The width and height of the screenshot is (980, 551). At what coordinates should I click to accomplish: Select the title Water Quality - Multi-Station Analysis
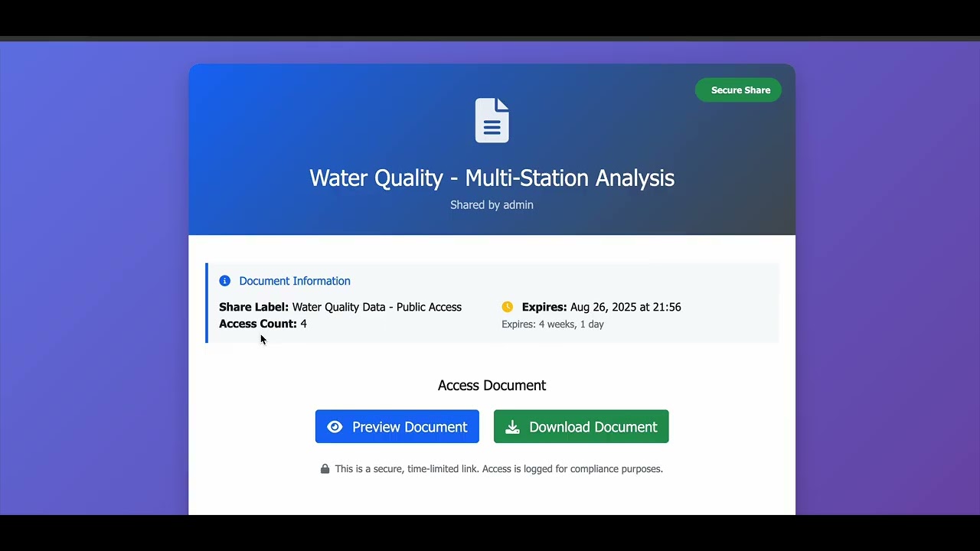tap(492, 178)
